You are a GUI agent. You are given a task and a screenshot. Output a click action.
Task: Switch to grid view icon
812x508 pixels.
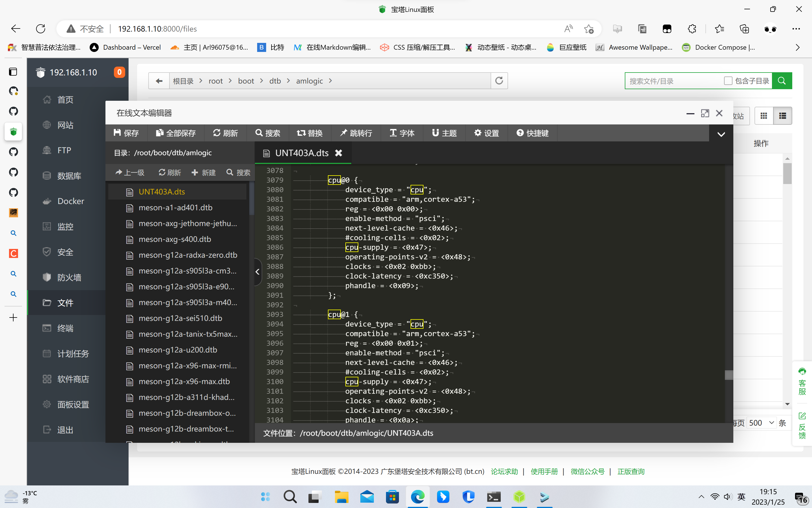[764, 116]
